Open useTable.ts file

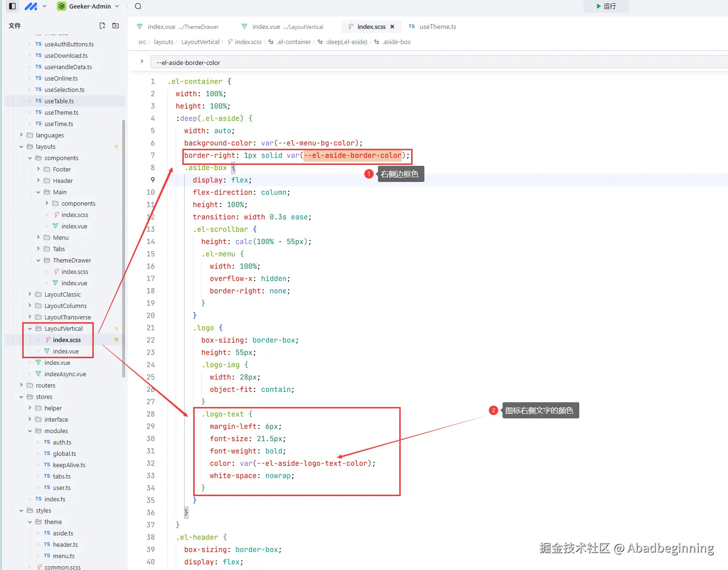(x=59, y=101)
